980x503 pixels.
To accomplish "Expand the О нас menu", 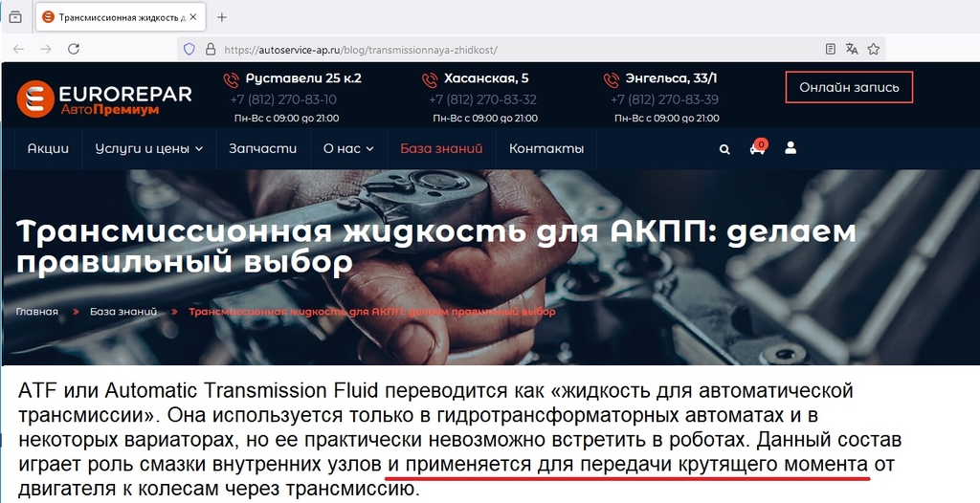I will (348, 149).
